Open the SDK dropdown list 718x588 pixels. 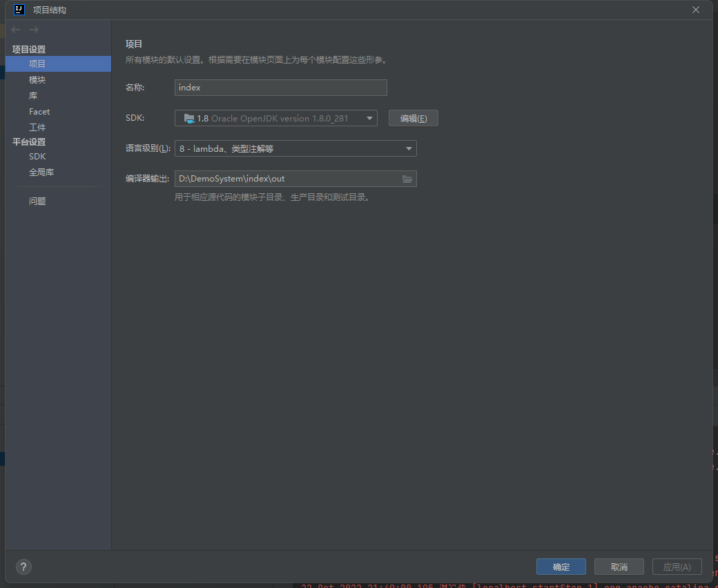point(369,119)
